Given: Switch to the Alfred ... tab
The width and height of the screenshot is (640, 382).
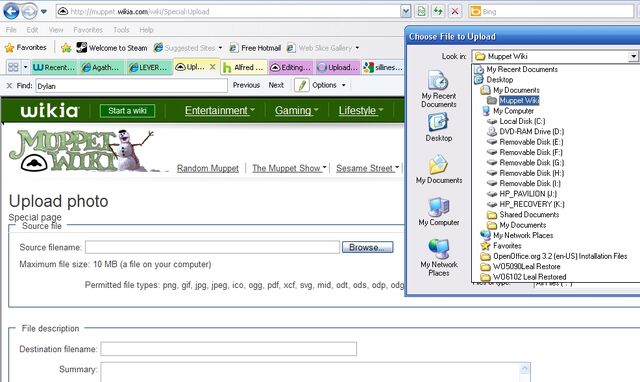Looking at the screenshot, I should [x=244, y=67].
